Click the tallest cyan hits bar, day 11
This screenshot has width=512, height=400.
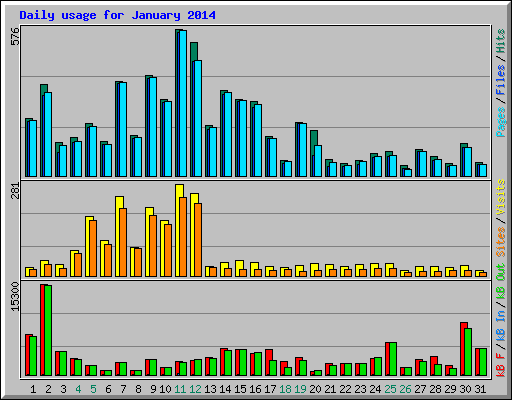click(x=183, y=104)
